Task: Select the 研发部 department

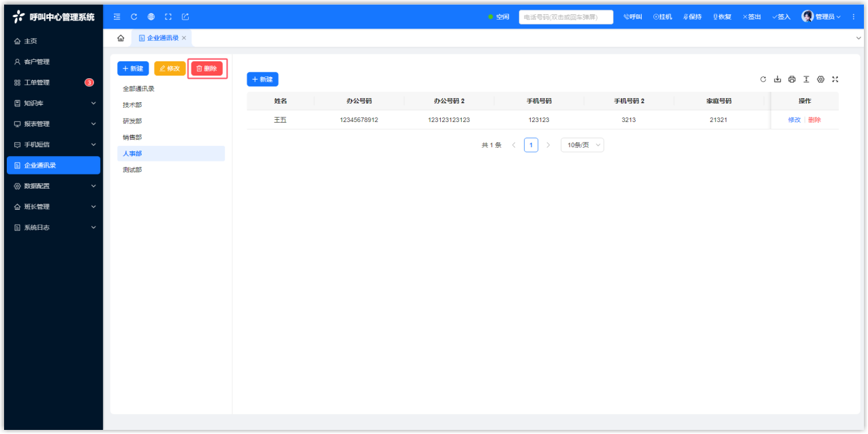Action: (x=132, y=121)
